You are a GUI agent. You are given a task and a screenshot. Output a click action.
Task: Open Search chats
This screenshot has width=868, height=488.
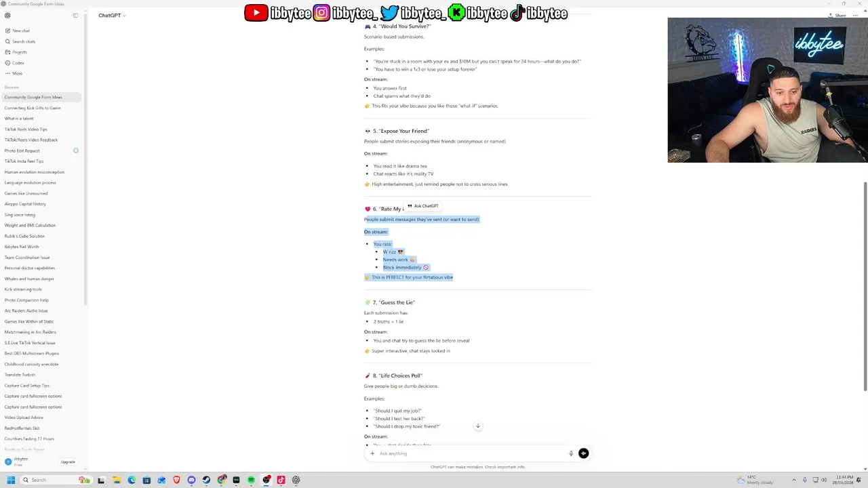20,41
